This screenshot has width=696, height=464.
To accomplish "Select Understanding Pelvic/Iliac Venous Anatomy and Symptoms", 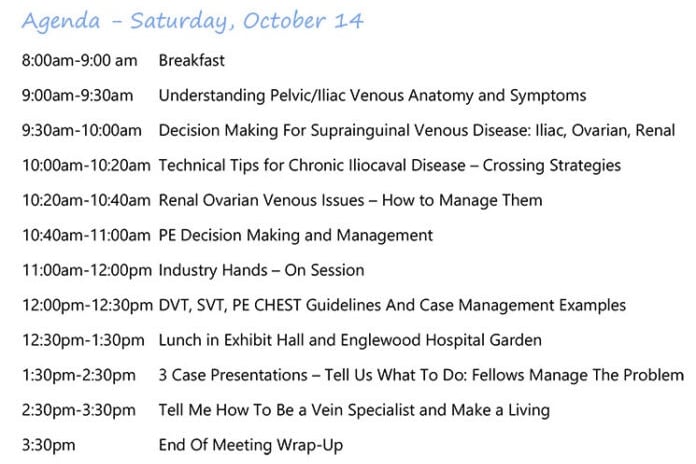I will [372, 96].
